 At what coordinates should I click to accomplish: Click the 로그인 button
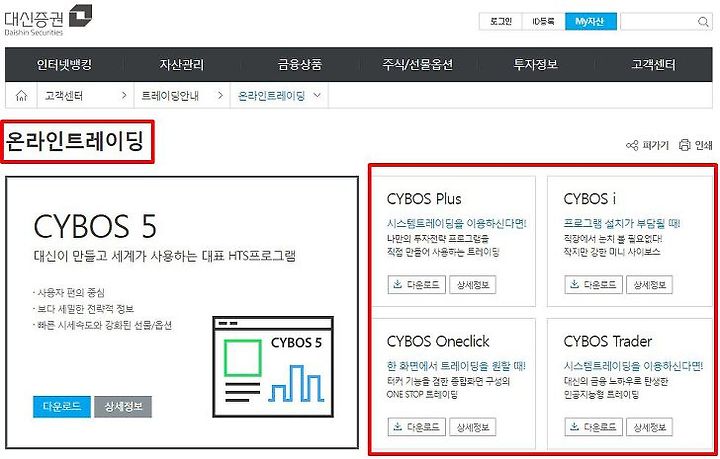pos(501,22)
